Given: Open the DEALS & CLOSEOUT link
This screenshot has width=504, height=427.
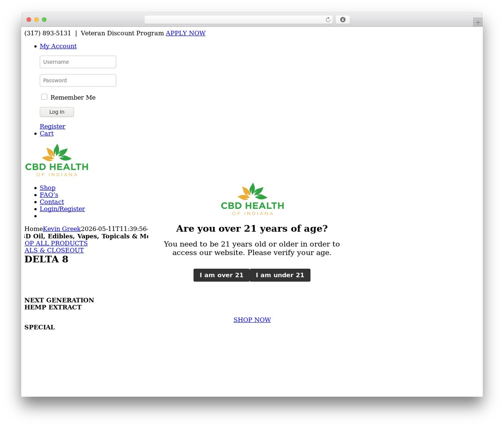Looking at the screenshot, I should click(54, 251).
